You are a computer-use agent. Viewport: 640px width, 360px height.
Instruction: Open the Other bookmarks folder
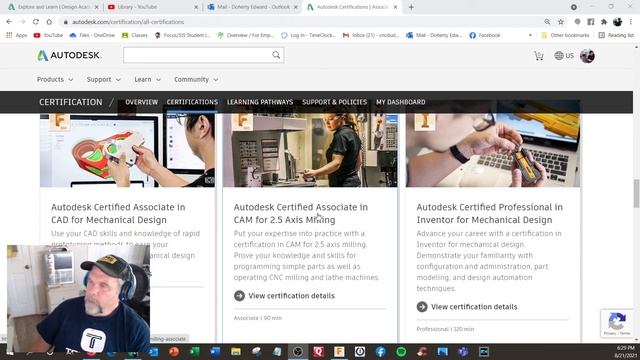coord(565,36)
